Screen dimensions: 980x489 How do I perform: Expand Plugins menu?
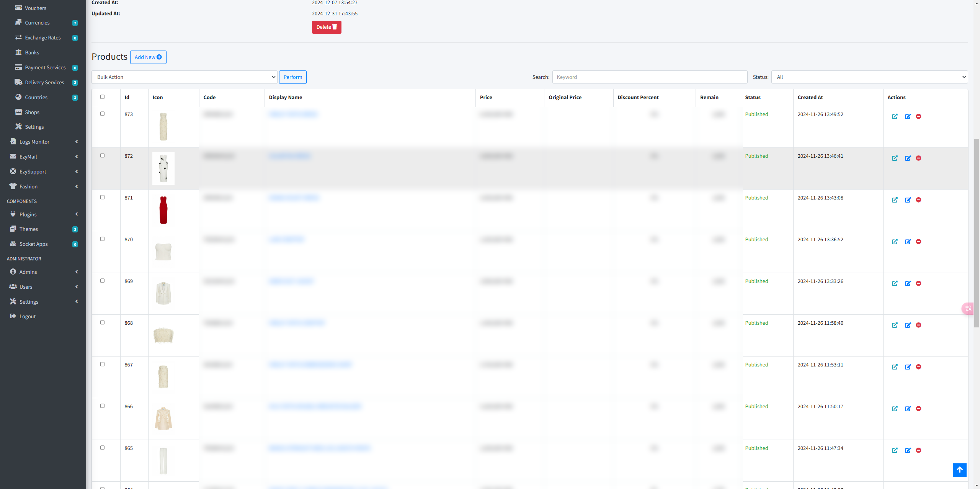click(x=43, y=214)
